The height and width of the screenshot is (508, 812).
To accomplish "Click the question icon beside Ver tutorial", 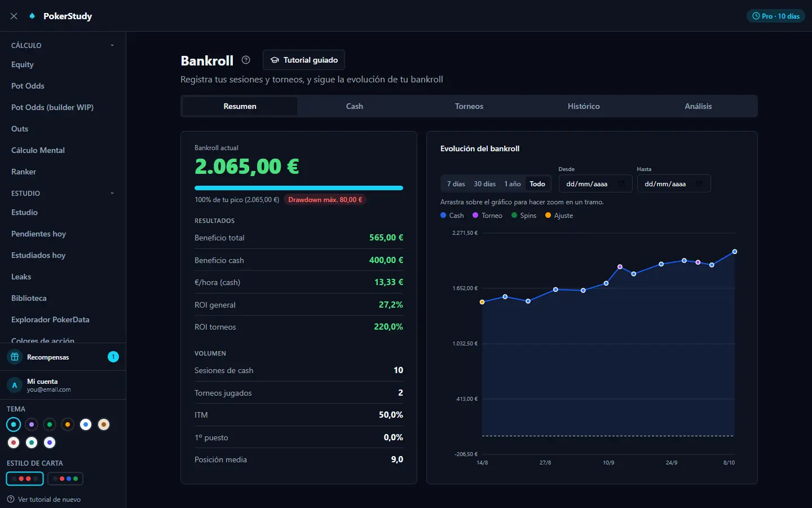I will pos(11,499).
